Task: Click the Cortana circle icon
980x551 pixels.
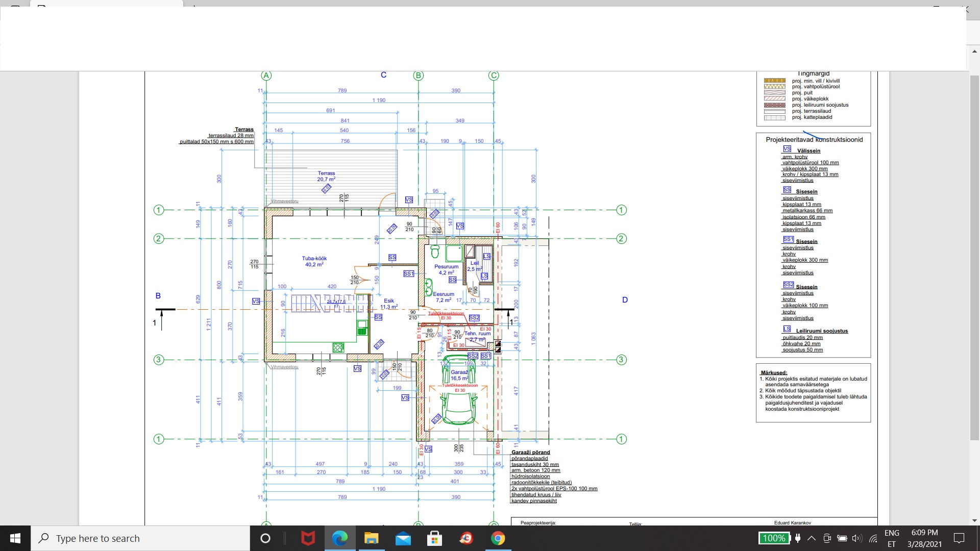Action: click(265, 538)
